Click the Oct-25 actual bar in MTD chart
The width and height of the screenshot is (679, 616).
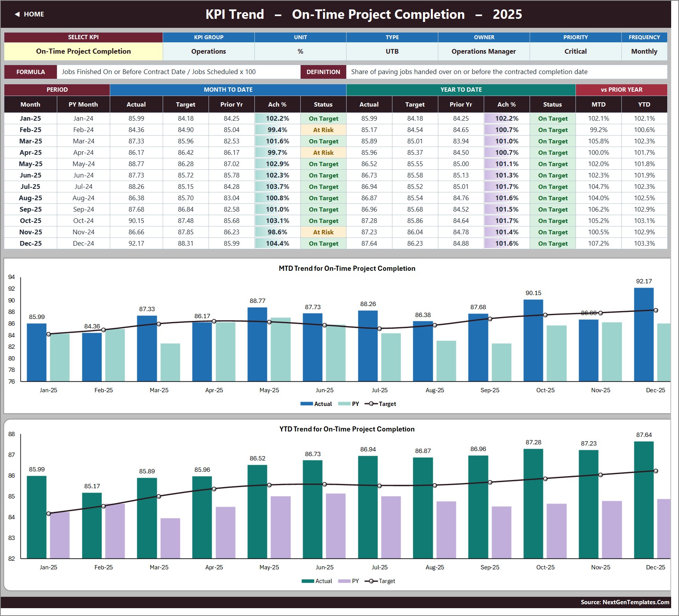[533, 340]
